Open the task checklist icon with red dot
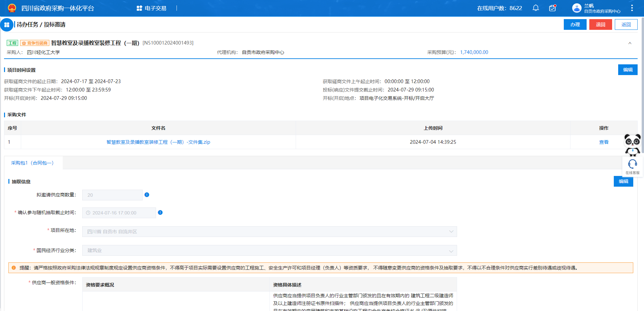 tap(552, 8)
